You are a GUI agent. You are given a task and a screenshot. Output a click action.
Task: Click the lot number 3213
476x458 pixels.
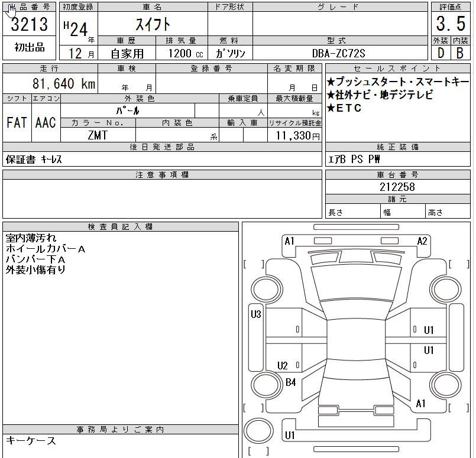point(30,24)
